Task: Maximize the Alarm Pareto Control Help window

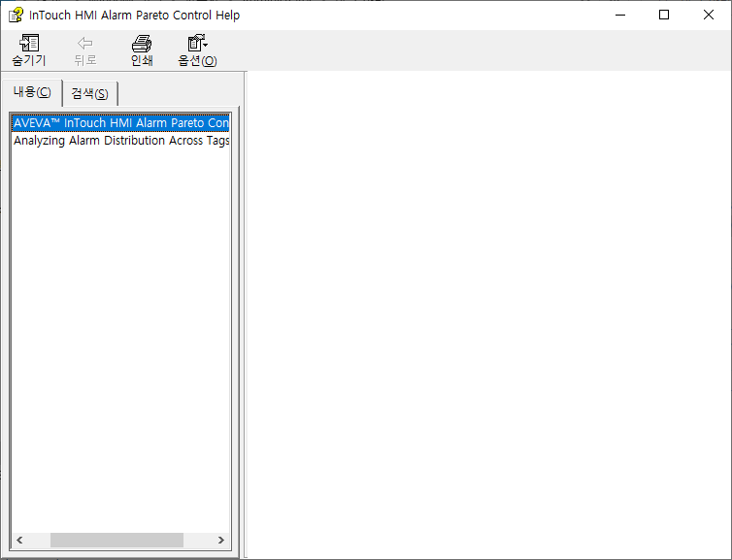Action: pyautogui.click(x=664, y=15)
